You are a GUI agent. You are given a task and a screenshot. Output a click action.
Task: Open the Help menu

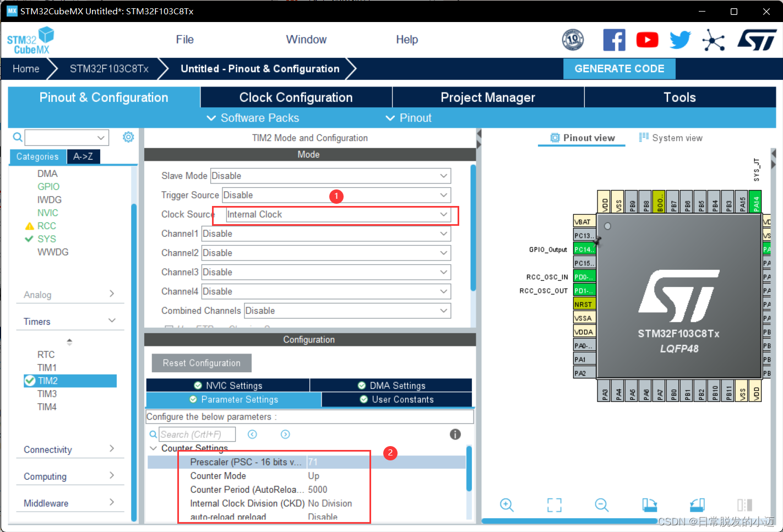coord(407,40)
